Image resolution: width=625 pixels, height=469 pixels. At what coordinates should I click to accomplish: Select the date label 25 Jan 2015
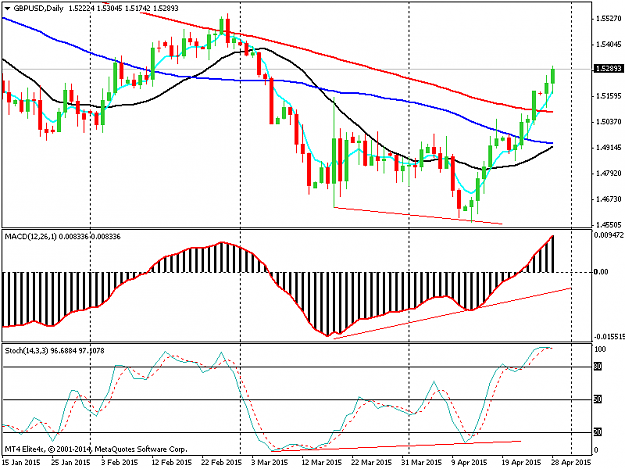71,463
